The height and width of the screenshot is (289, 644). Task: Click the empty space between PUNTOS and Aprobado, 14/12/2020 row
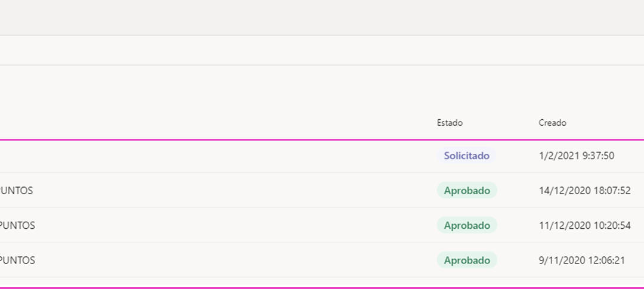[x=234, y=191]
